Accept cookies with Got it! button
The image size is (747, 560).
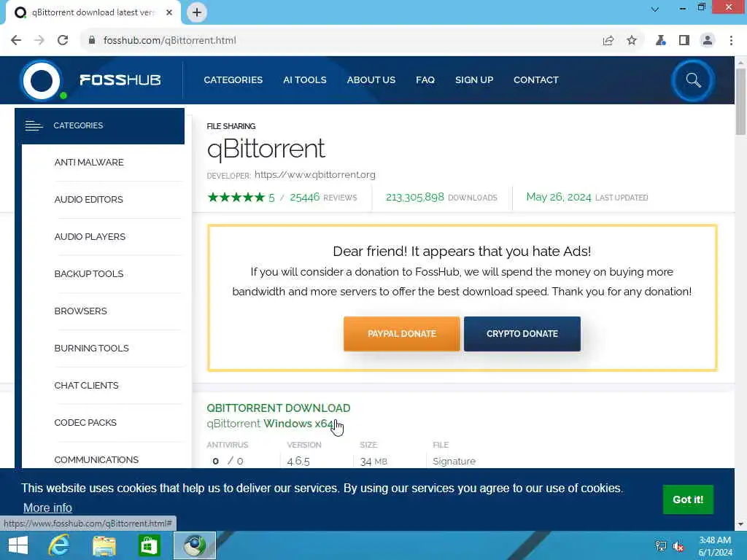click(688, 499)
